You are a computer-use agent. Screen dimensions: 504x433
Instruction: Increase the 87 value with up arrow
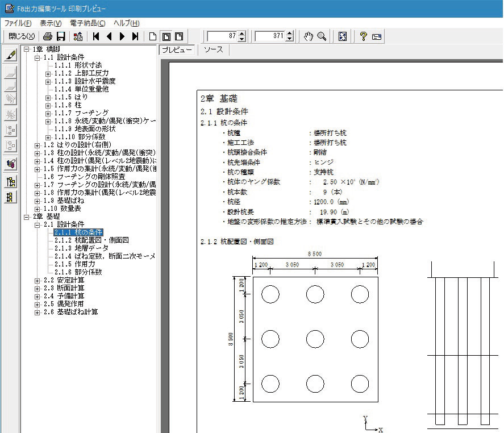coord(242,34)
